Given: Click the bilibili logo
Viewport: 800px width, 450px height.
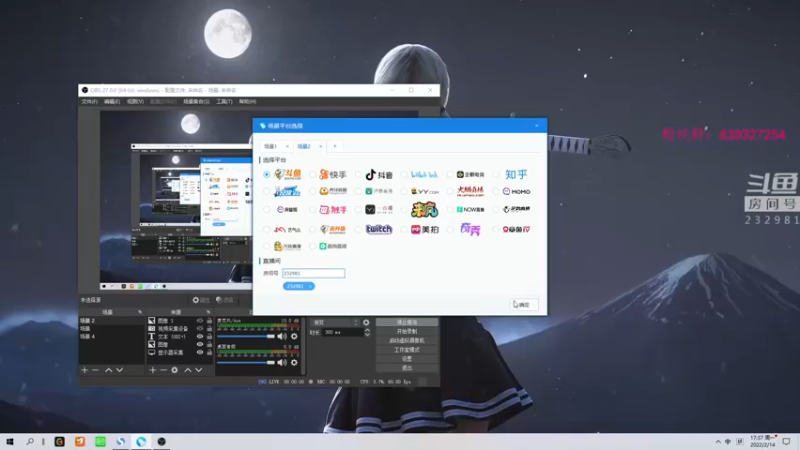Looking at the screenshot, I should click(x=424, y=174).
